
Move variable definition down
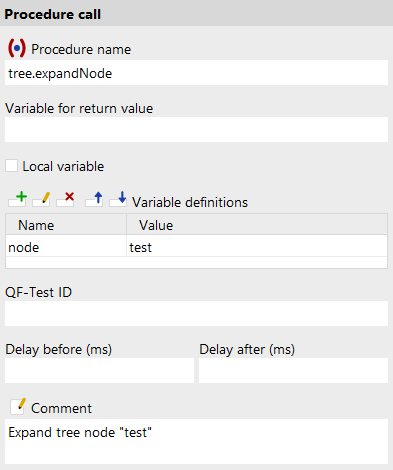pyautogui.click(x=118, y=199)
